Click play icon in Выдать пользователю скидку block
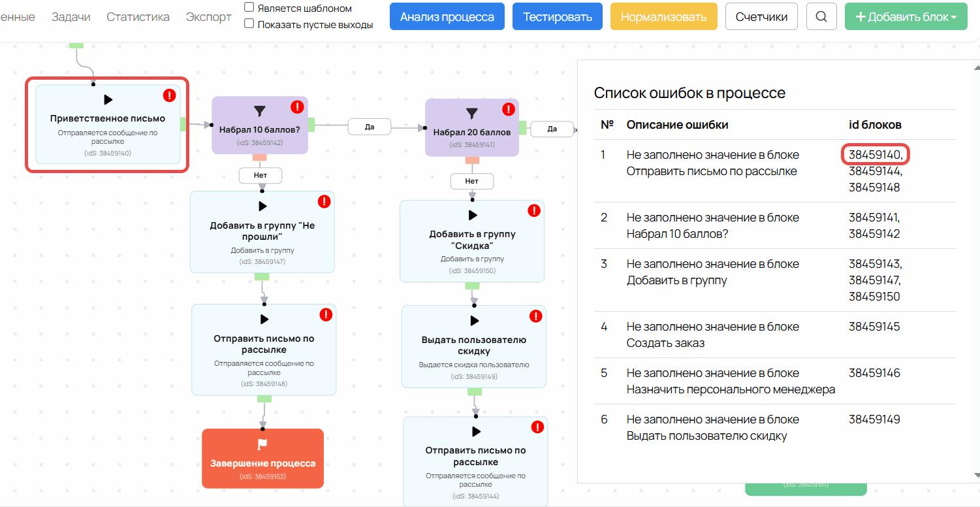 point(474,321)
